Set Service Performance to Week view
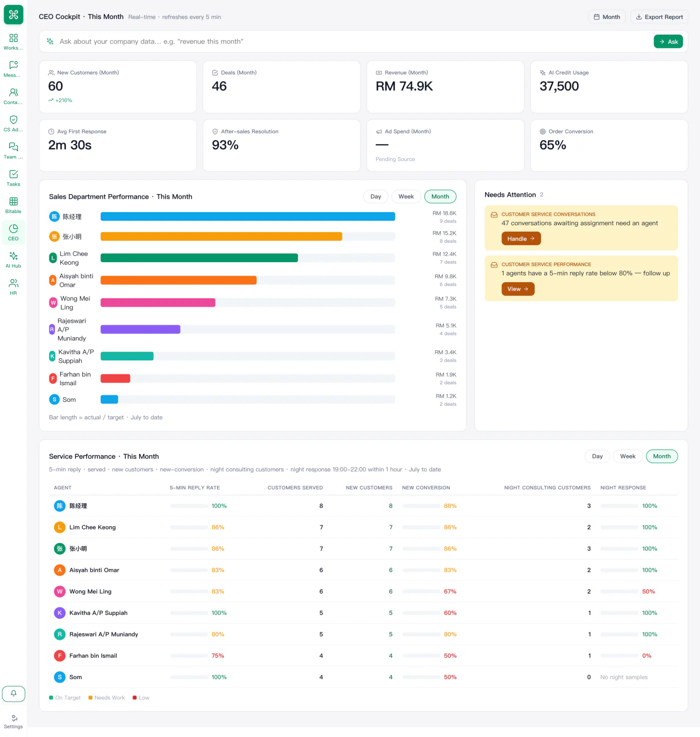700x737 pixels. 627,456
